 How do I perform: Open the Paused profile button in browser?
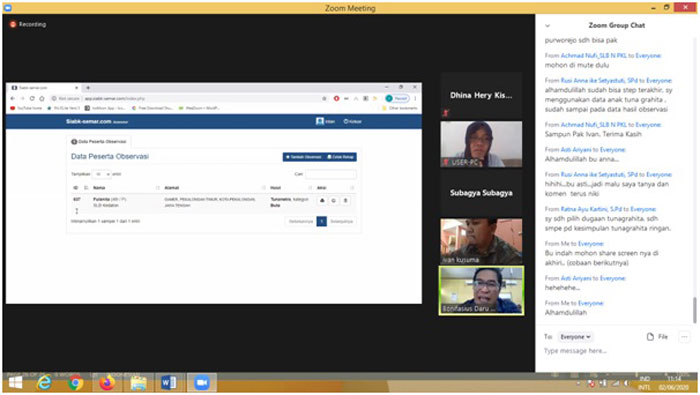(x=397, y=98)
